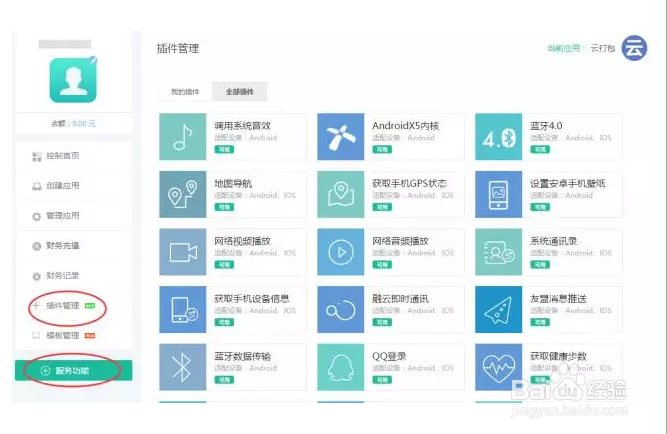Click the 网络音频播放 title text
The height and width of the screenshot is (434, 667).
coord(400,241)
